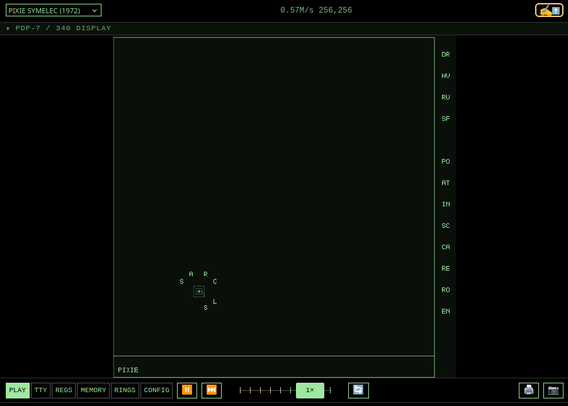Open the RINGS tab
Viewport: 568px width, 406px height.
point(125,390)
